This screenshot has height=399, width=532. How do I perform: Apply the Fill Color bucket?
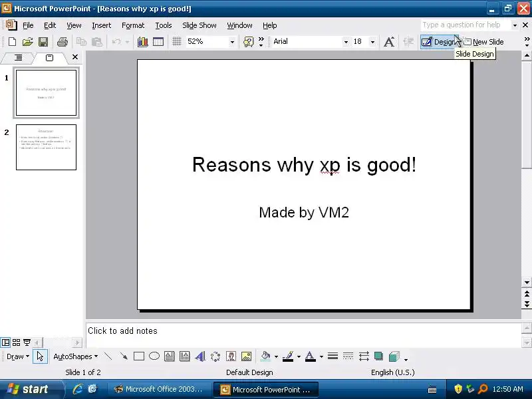(265, 356)
